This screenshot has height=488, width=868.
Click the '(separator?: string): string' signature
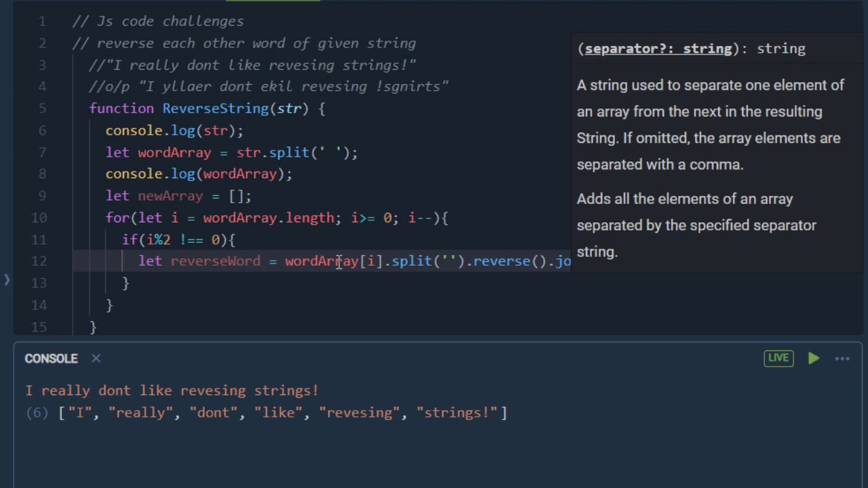point(691,49)
